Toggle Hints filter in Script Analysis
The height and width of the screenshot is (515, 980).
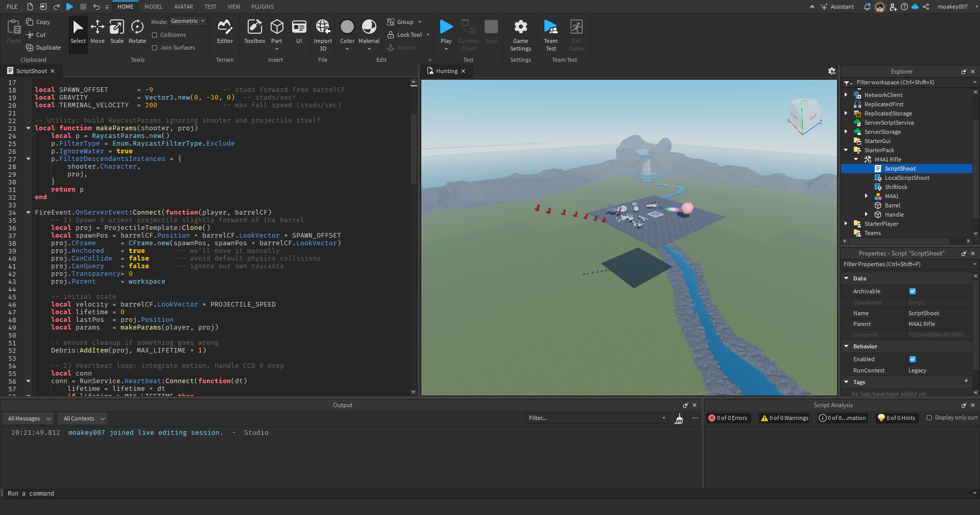click(x=896, y=418)
